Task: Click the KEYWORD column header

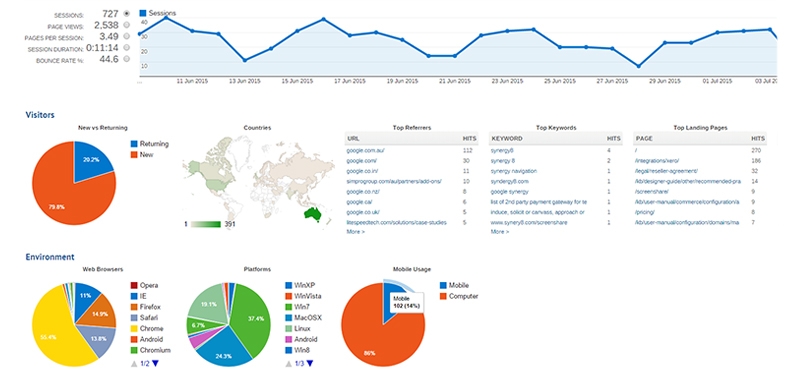Action: tap(507, 138)
